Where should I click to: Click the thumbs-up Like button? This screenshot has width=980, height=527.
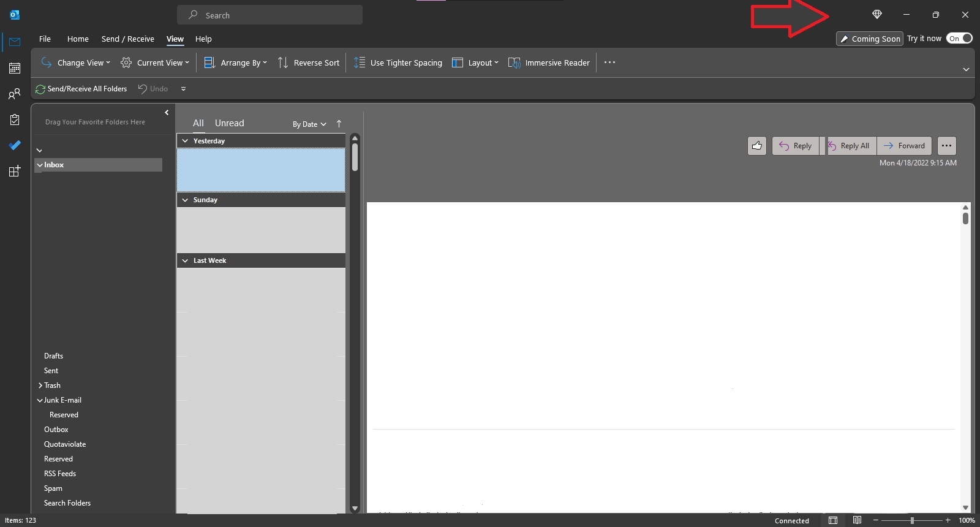[x=757, y=146]
